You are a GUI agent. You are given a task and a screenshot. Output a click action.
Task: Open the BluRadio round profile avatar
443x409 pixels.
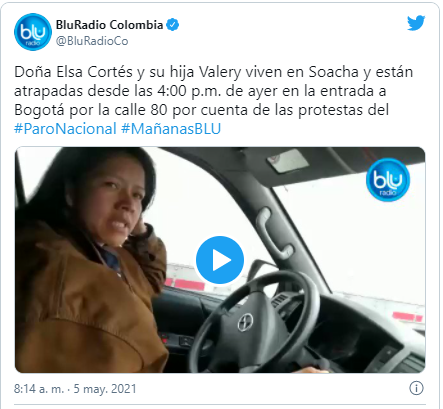(33, 32)
